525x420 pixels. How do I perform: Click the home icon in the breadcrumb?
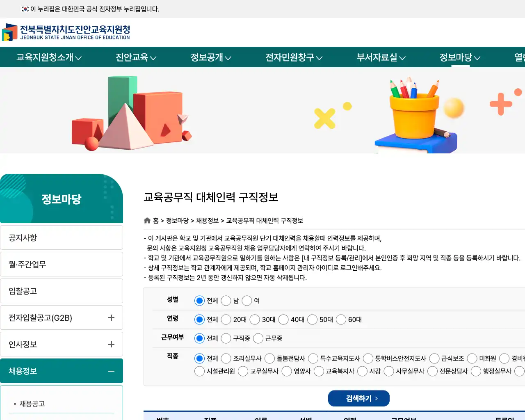click(x=147, y=220)
